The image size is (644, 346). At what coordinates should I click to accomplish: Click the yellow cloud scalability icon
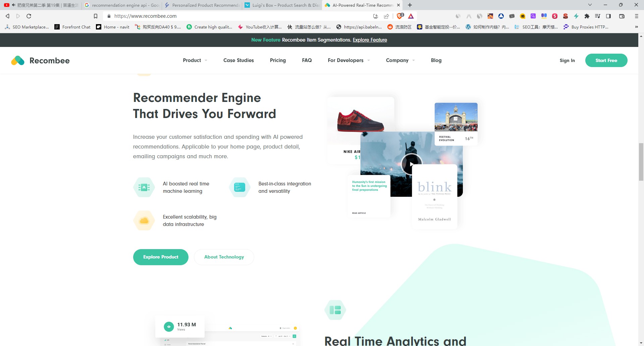[144, 221]
